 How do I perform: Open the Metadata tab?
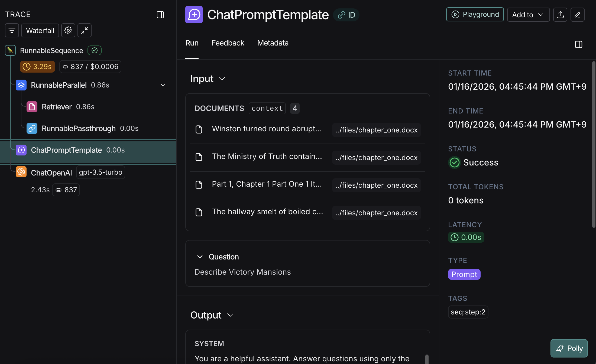click(273, 43)
